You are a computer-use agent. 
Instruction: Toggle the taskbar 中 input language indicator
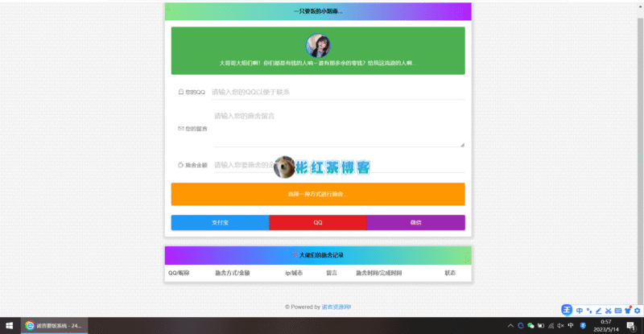pyautogui.click(x=571, y=325)
